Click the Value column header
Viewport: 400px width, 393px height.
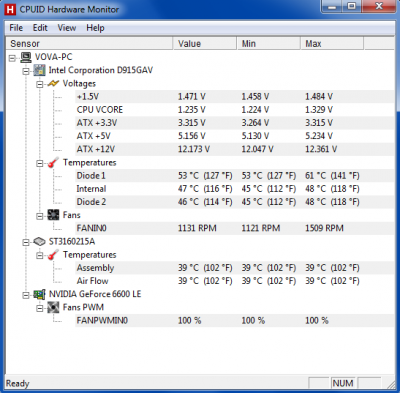(x=205, y=44)
